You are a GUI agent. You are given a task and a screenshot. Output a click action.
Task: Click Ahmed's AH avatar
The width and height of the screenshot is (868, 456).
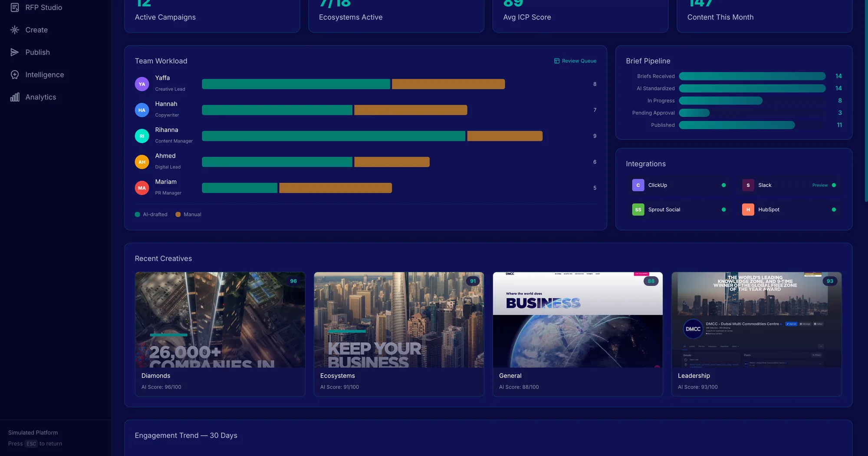click(x=142, y=162)
